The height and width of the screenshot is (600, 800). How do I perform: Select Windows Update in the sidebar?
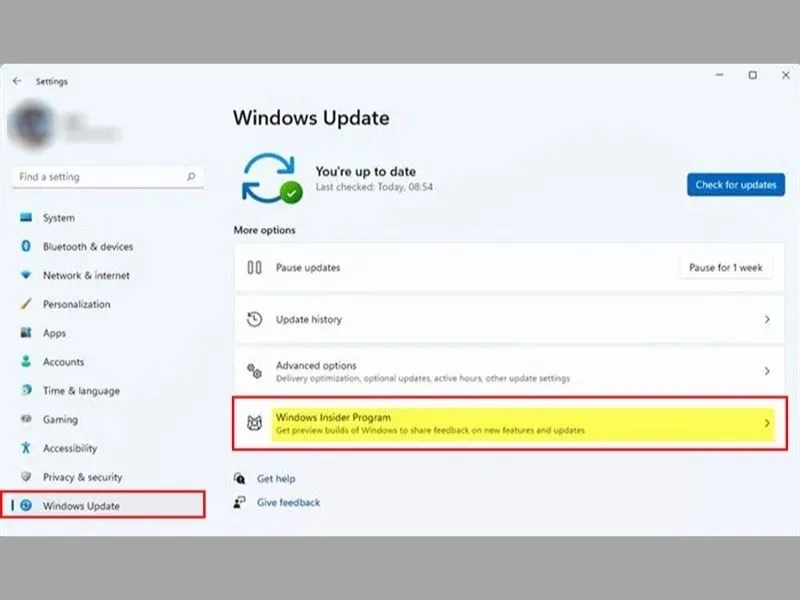pos(103,505)
